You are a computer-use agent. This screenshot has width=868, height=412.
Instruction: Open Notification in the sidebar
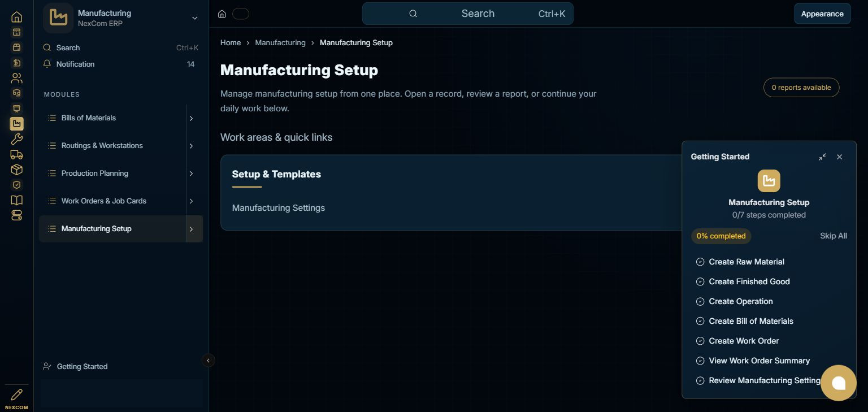coord(121,64)
